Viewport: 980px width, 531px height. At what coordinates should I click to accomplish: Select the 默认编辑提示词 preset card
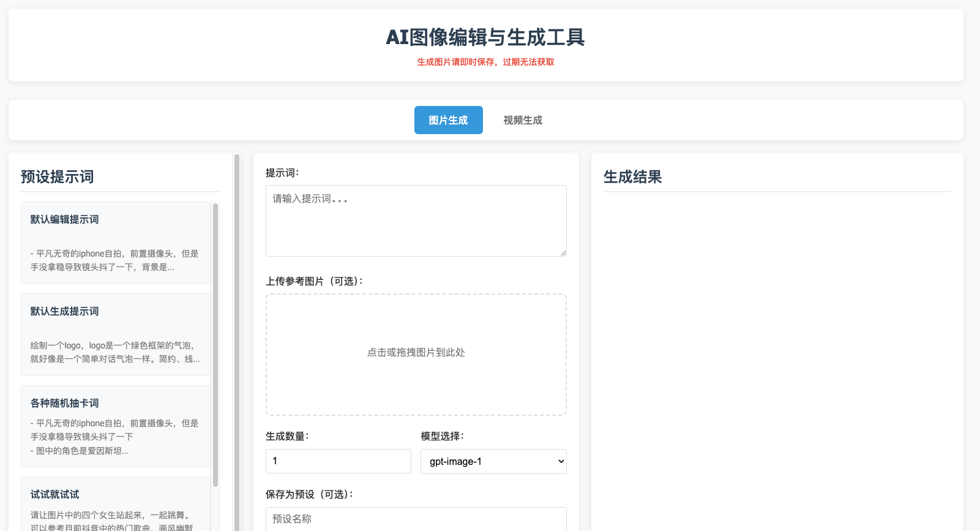(115, 243)
